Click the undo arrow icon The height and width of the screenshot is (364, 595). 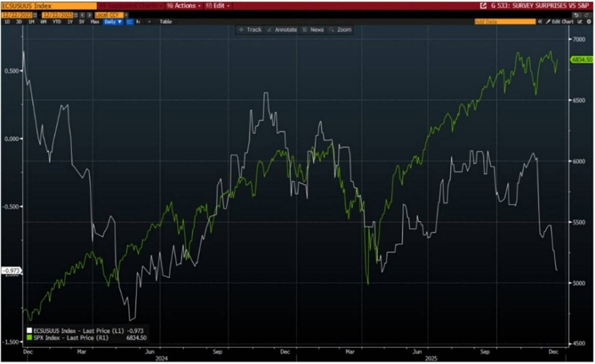[x=577, y=15]
